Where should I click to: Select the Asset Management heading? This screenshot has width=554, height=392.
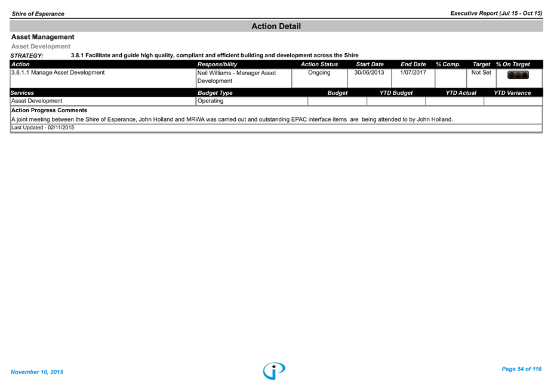(43, 37)
